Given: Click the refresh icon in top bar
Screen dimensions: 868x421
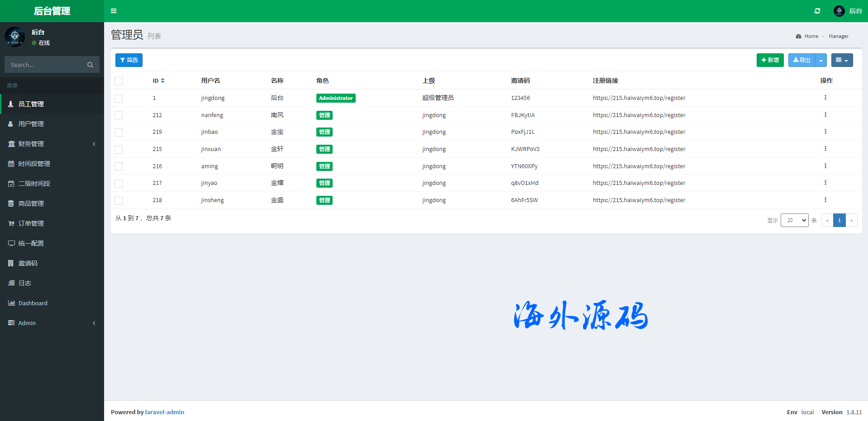Looking at the screenshot, I should point(817,11).
